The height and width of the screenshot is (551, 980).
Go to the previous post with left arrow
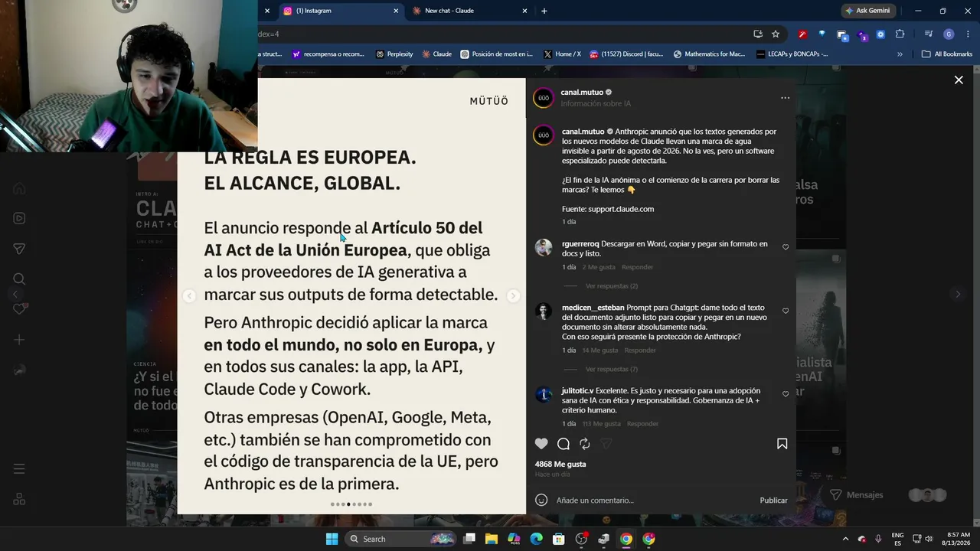[15, 295]
